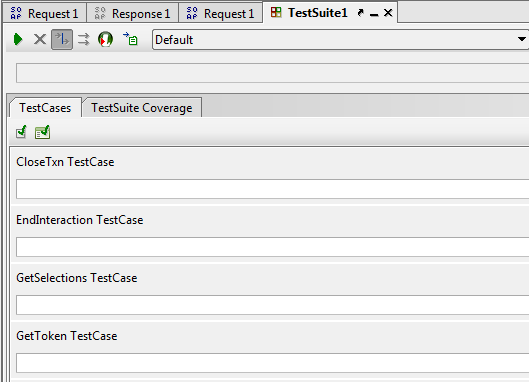This screenshot has height=382, width=529.
Task: Switch to the first Request 1 tab
Action: point(45,13)
